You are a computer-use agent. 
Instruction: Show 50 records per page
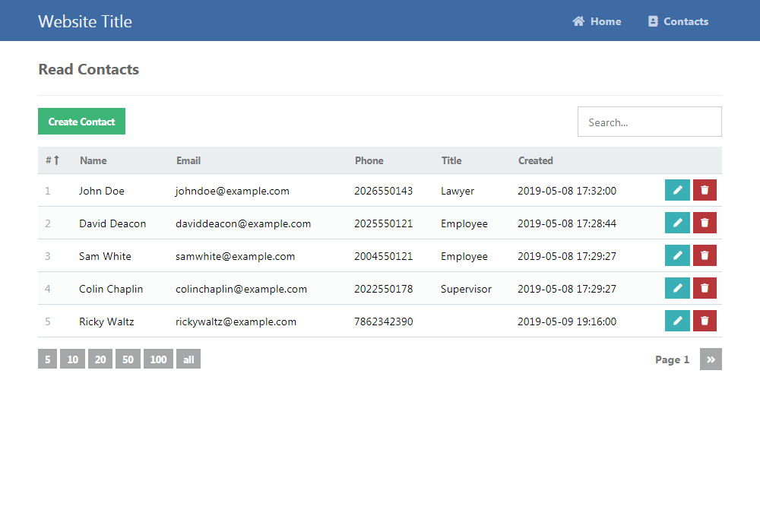pos(128,359)
